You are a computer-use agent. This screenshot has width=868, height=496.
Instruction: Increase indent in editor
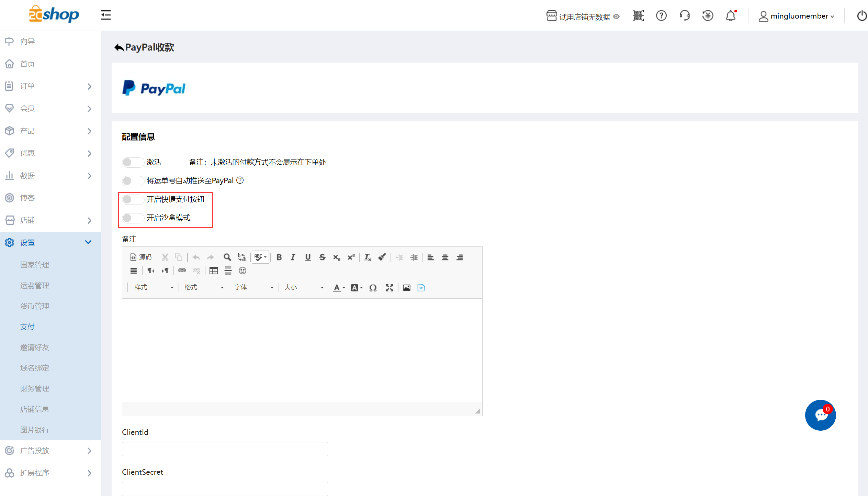414,257
